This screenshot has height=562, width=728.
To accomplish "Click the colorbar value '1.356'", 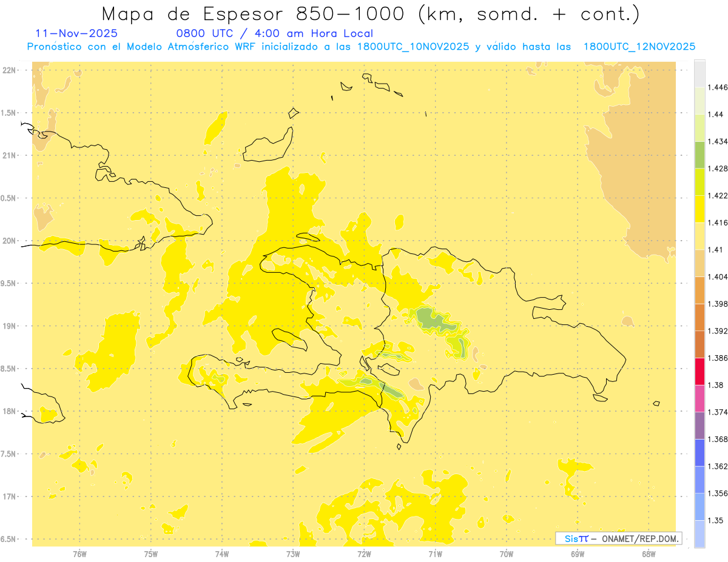I will pos(717,493).
